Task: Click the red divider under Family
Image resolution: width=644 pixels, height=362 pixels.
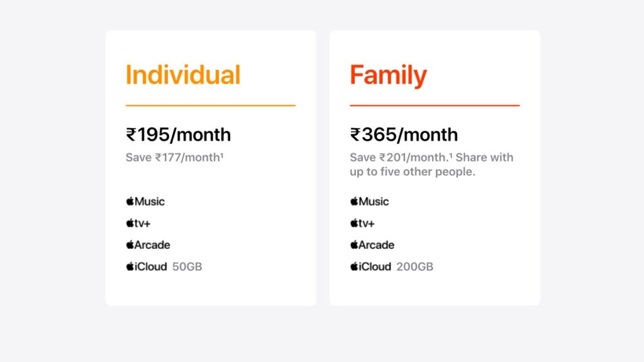Action: 435,106
